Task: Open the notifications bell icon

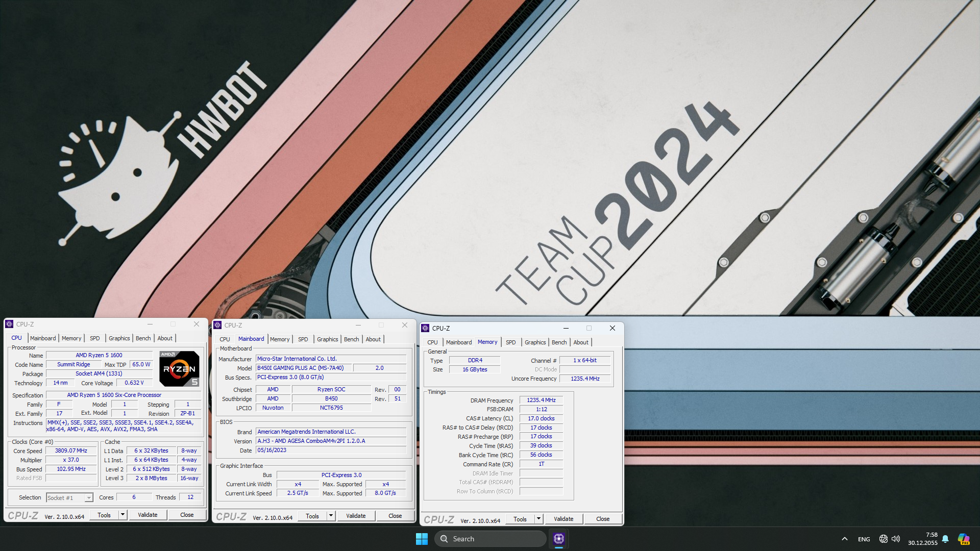Action: 945,539
